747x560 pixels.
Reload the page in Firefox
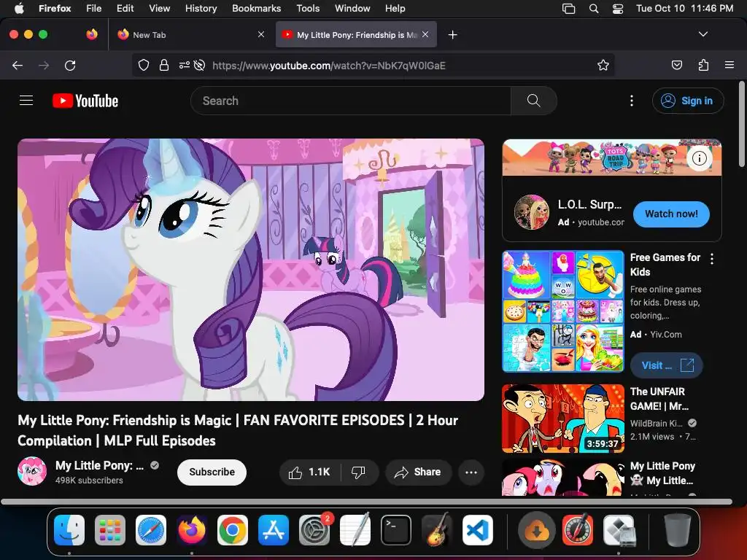point(70,65)
